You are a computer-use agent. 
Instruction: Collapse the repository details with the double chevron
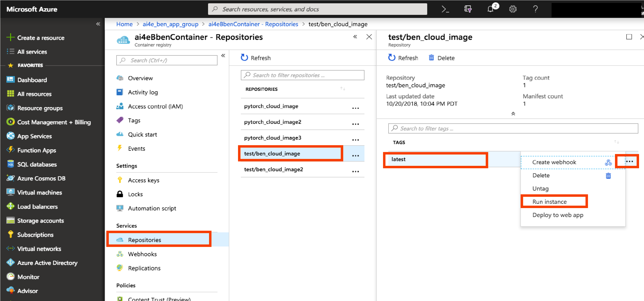click(513, 114)
